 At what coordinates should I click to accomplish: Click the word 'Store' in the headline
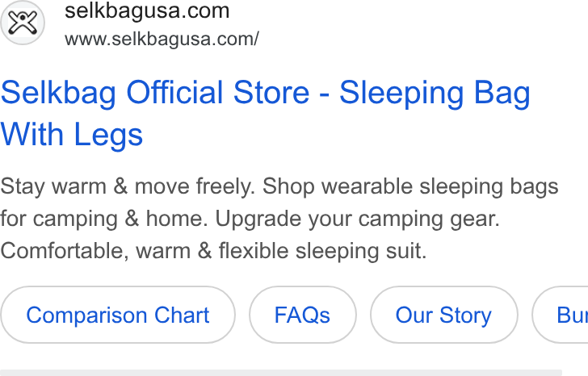pyautogui.click(x=271, y=92)
